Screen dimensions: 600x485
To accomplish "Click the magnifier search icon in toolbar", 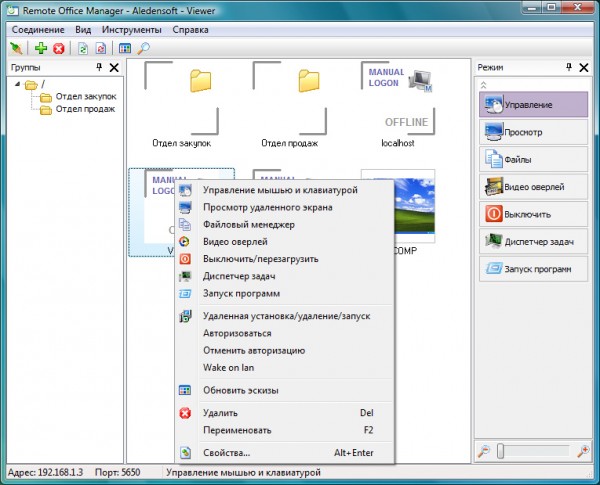I will 144,47.
